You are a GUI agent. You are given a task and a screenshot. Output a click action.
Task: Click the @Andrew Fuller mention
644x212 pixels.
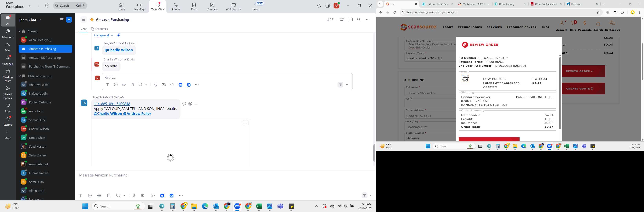137,114
